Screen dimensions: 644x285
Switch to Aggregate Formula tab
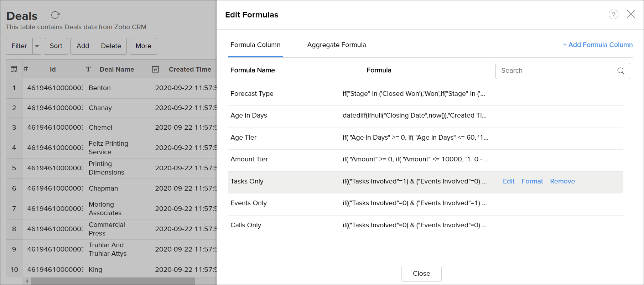(336, 45)
